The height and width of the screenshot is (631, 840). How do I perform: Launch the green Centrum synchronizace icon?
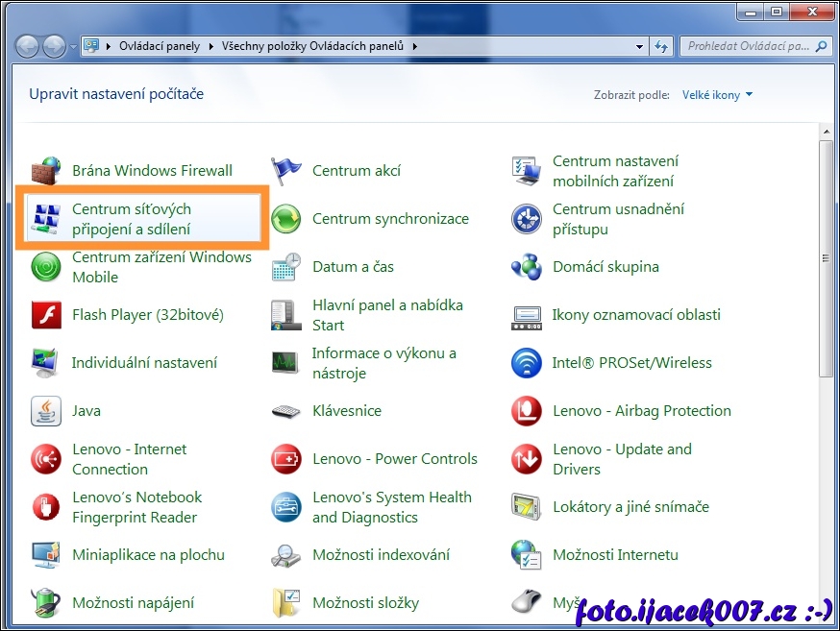[285, 219]
